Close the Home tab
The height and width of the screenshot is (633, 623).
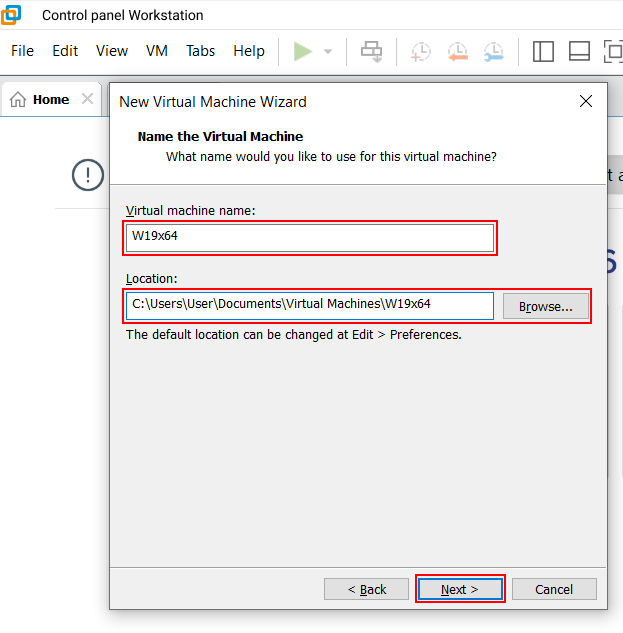pyautogui.click(x=87, y=100)
